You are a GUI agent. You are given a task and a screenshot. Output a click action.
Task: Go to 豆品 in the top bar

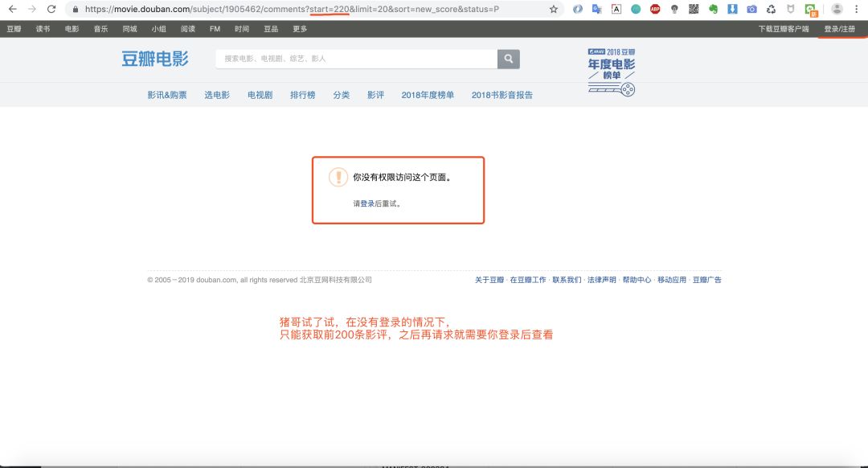(271, 29)
